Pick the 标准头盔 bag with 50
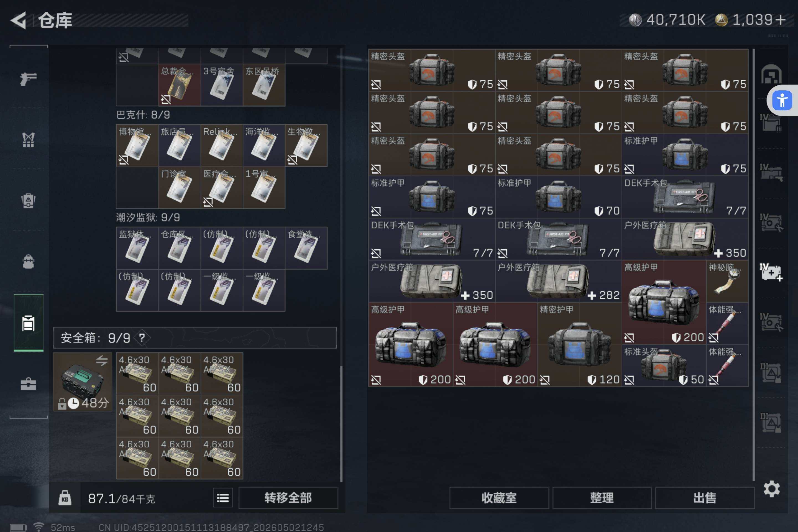798x532 pixels. click(664, 366)
